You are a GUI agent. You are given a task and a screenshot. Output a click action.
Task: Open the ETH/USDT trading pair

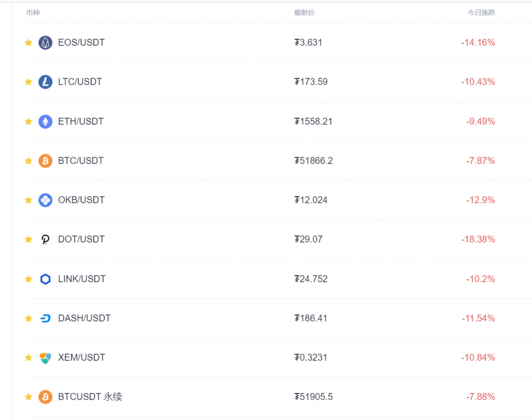[81, 121]
